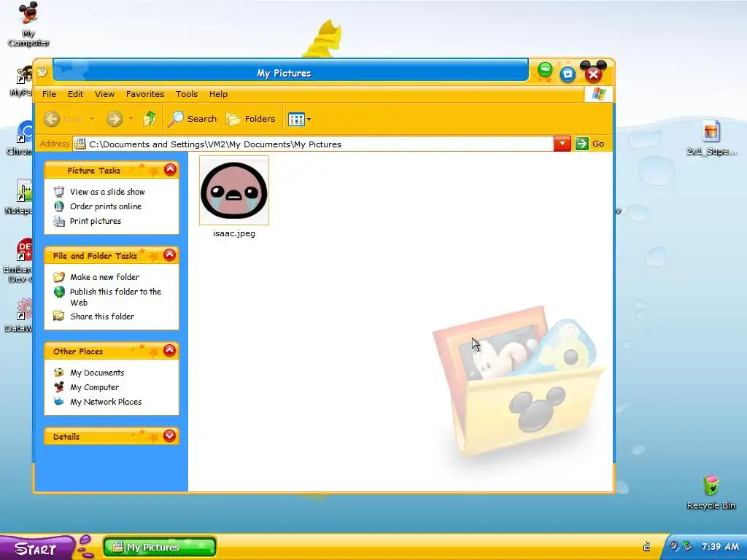Click the Start button
The height and width of the screenshot is (560, 747).
(x=36, y=548)
